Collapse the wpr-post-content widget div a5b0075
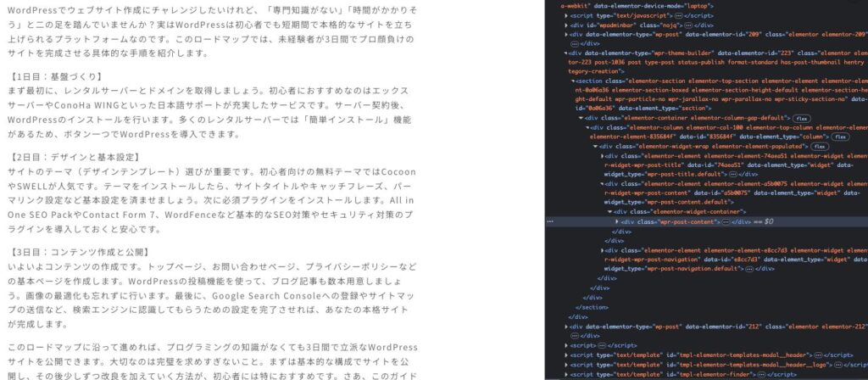 pyautogui.click(x=603, y=184)
